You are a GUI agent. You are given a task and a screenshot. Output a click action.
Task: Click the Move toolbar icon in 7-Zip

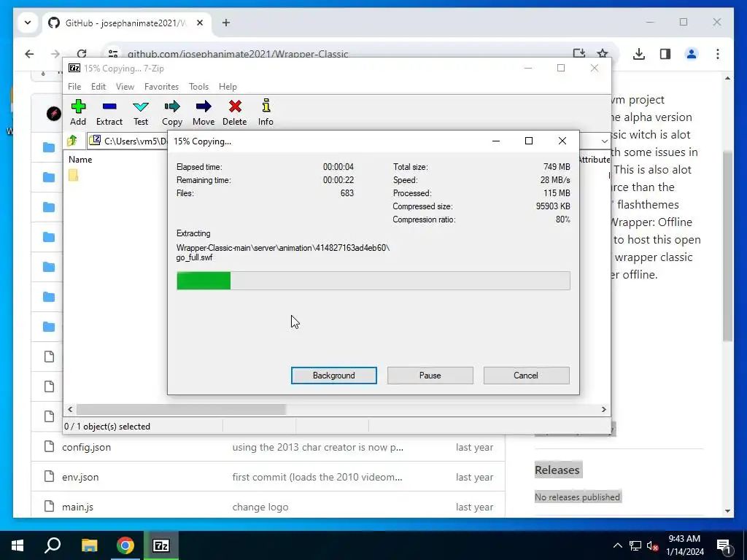[x=204, y=112]
